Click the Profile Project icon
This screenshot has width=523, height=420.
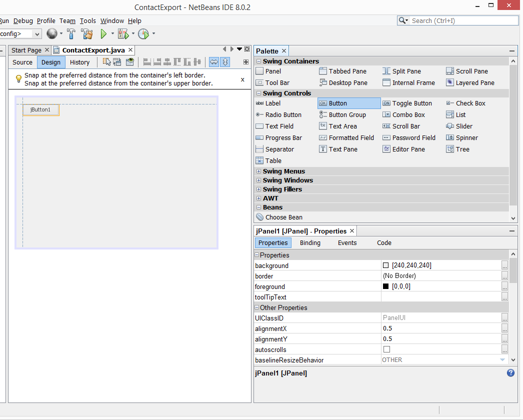coord(143,34)
